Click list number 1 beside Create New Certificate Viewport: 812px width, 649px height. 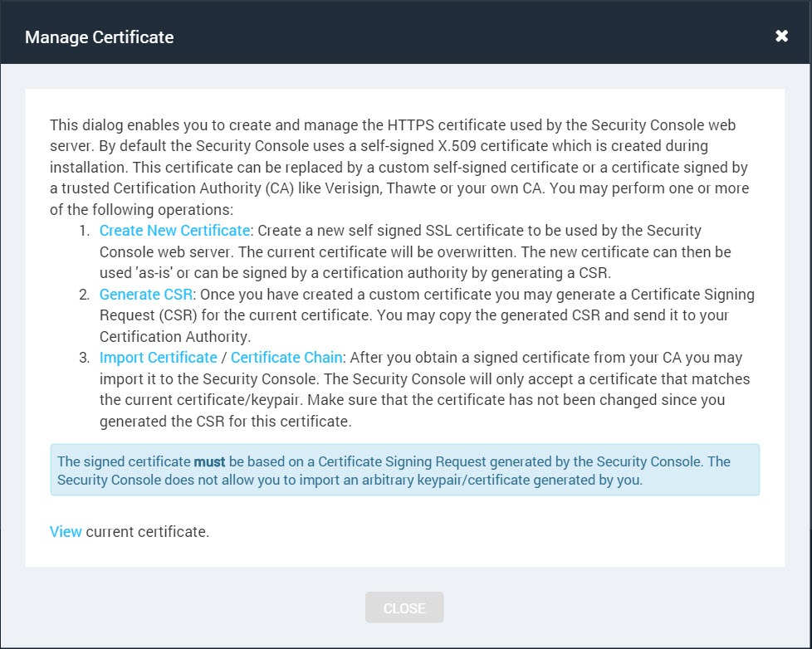coord(85,231)
